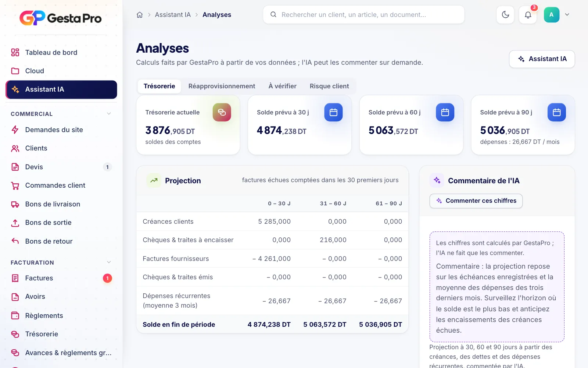The height and width of the screenshot is (368, 588).
Task: Switch to the Risque client tab
Action: (x=329, y=86)
